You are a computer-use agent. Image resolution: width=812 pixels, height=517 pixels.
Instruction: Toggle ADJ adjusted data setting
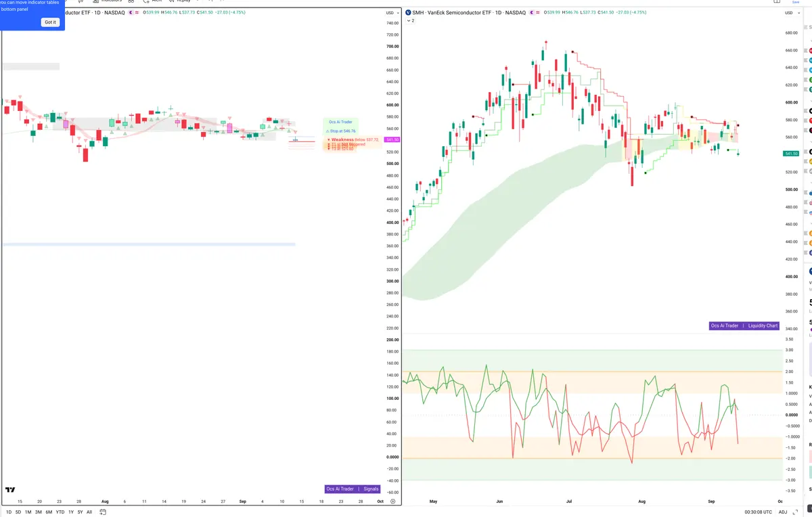tap(783, 512)
